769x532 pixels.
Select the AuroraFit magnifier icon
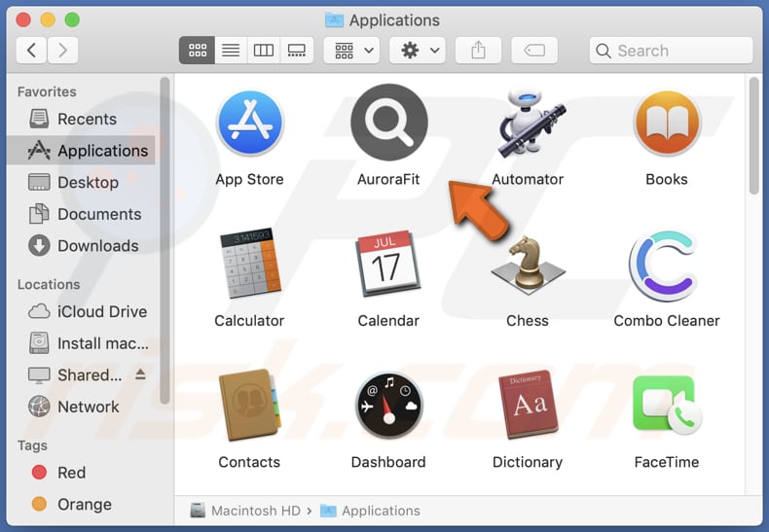click(x=389, y=122)
